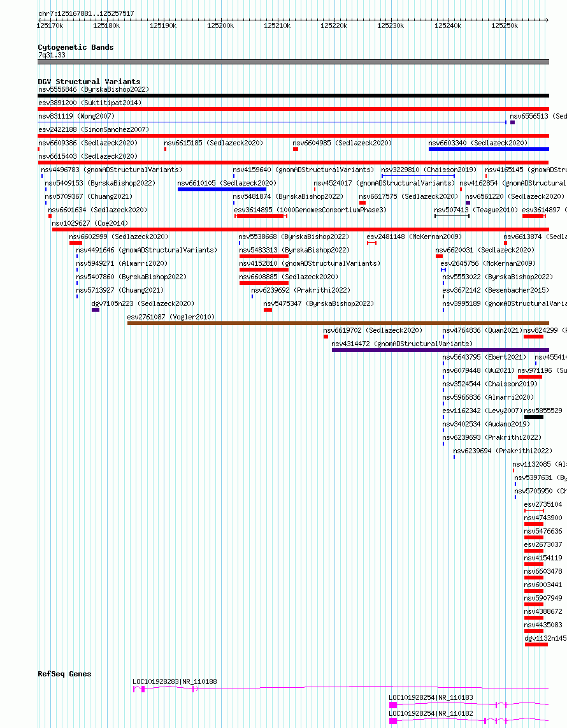Image resolution: width=567 pixels, height=728 pixels.
Task: Open the dgv7105n223 (Sedlazeck2020) label
Action: coord(143,303)
